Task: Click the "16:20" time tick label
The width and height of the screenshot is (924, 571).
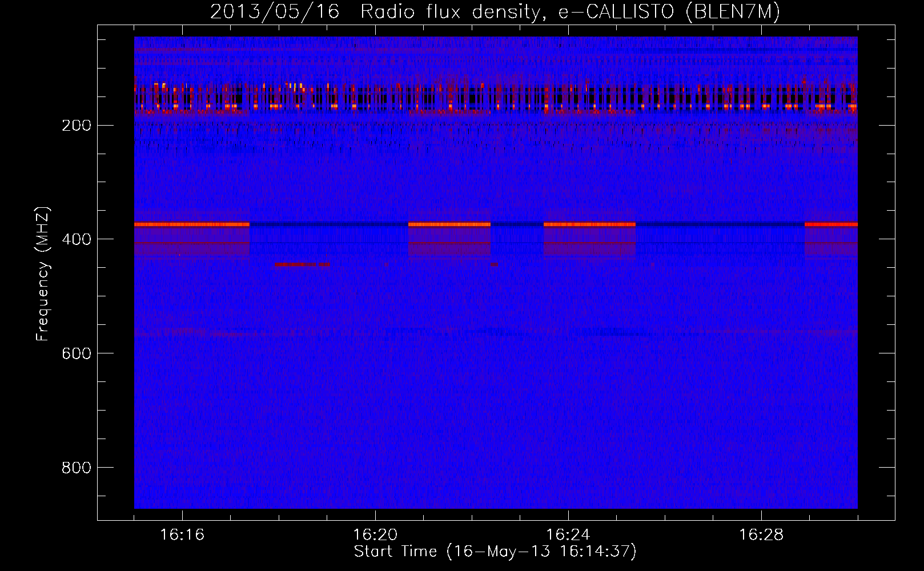Action: pos(375,535)
